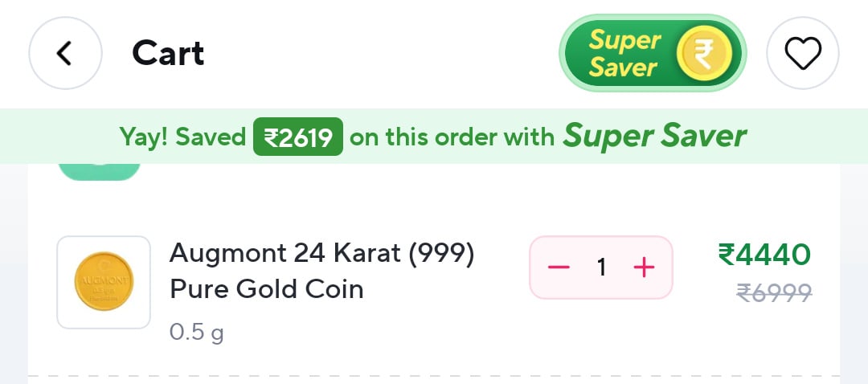Screen dimensions: 868x384
Task: Open Augmont 24 Karat Pure Gold Coin title
Action: coord(321,271)
